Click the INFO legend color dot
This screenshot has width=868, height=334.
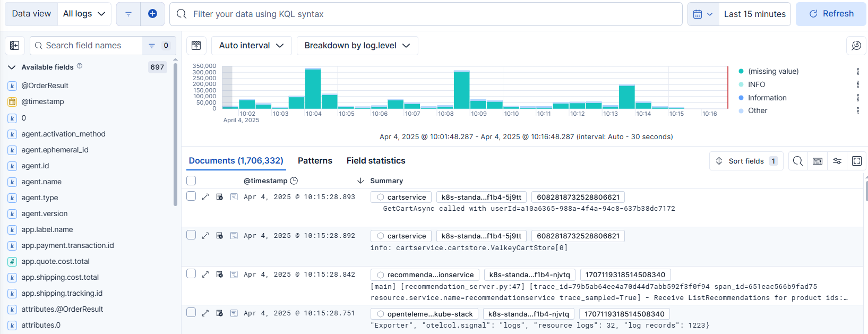tap(741, 84)
